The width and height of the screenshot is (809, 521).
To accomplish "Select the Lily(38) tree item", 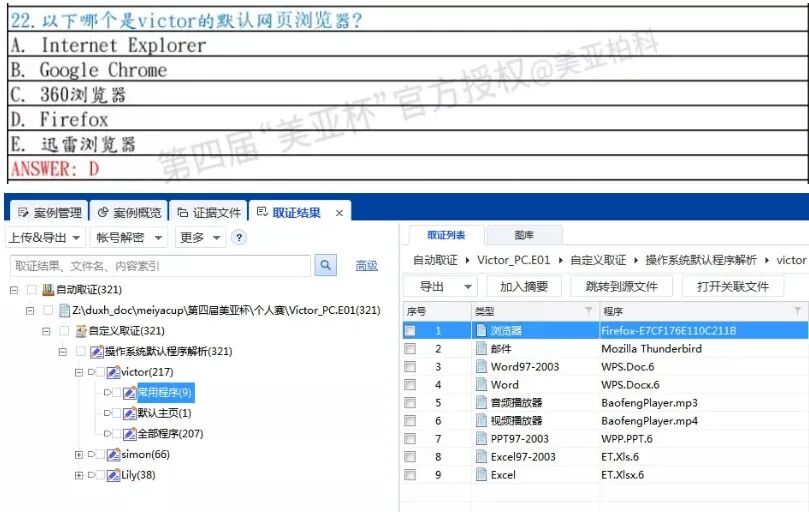I will (138, 475).
